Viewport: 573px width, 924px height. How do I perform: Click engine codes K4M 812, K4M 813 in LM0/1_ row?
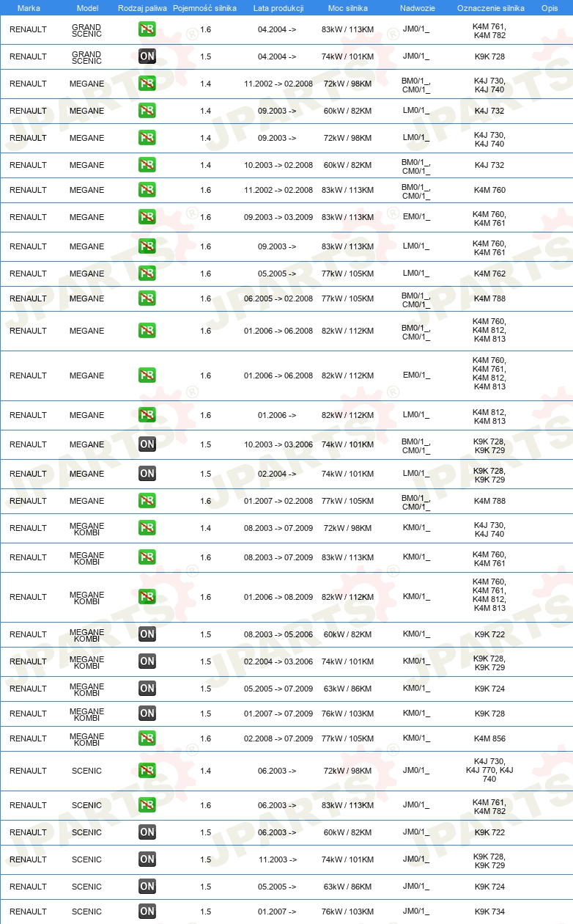[489, 417]
